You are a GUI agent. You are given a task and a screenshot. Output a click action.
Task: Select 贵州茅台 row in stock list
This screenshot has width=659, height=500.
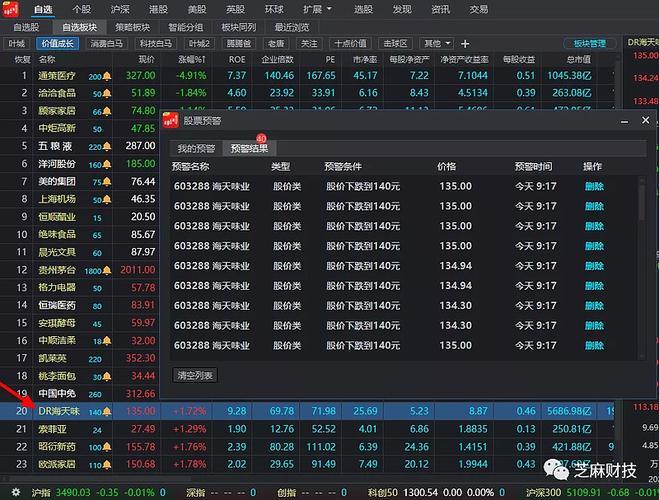pyautogui.click(x=79, y=270)
